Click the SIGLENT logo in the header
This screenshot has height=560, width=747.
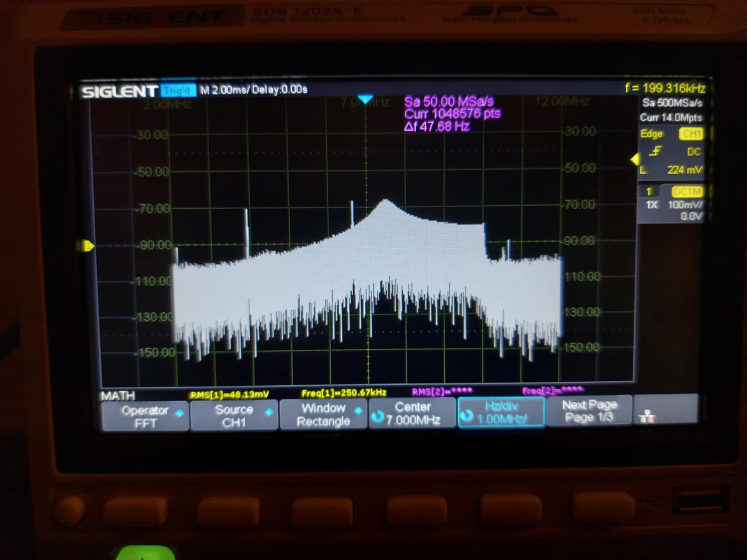tap(119, 92)
